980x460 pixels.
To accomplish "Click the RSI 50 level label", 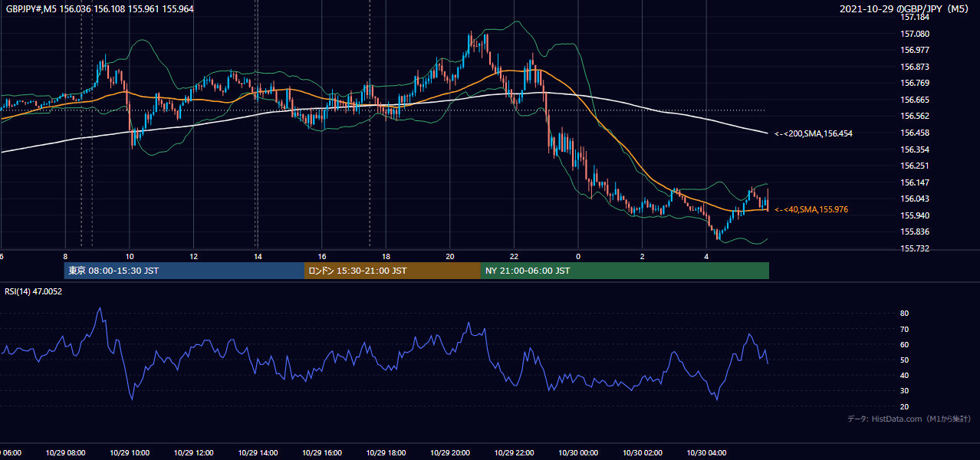I will coord(904,360).
